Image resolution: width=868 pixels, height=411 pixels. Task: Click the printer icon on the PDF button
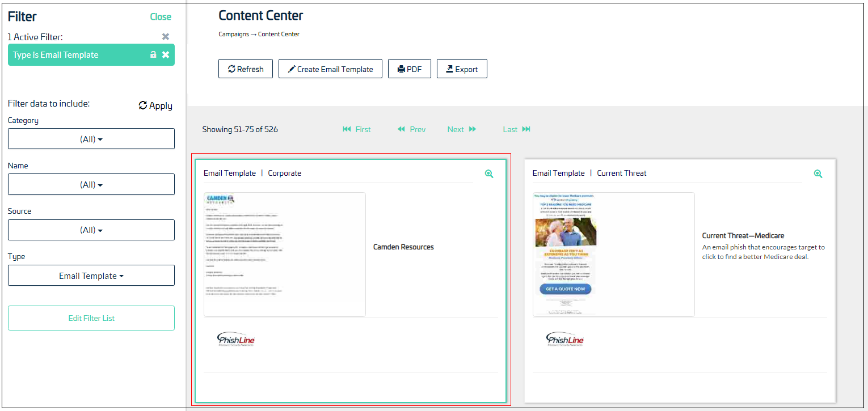click(x=400, y=69)
